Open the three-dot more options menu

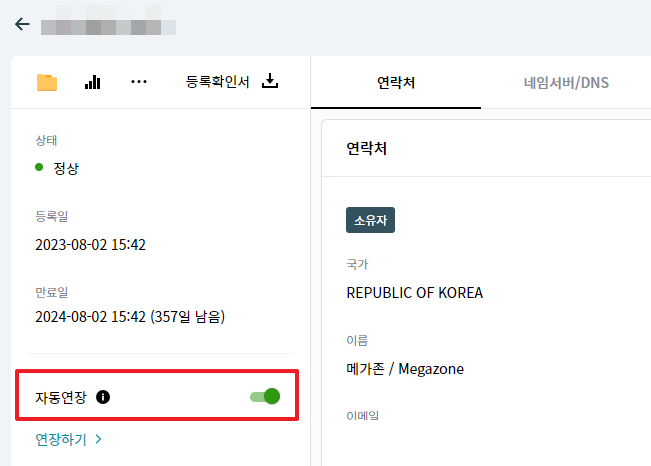139,82
